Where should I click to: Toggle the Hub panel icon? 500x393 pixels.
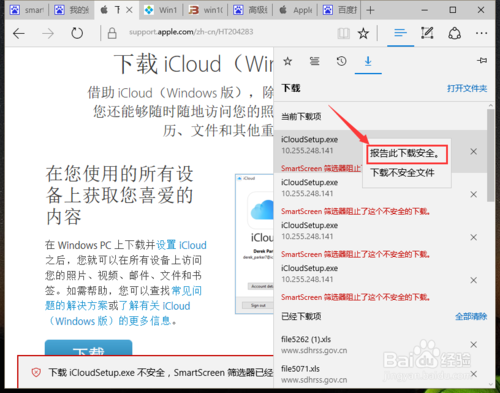pos(400,33)
